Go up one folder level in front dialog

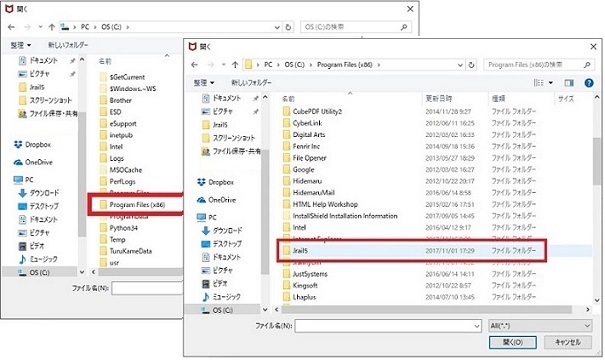point(235,65)
